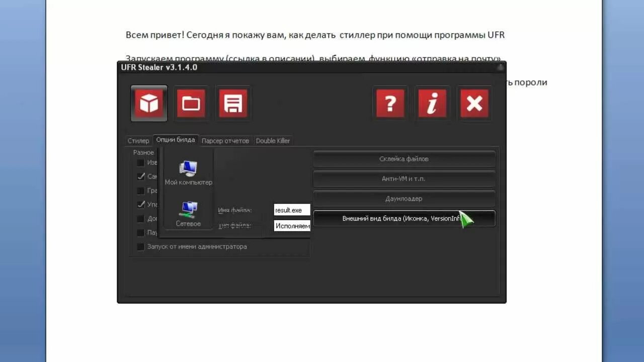Select the Мой компьютер icon
Viewport: 644px width, 362px height.
pyautogui.click(x=188, y=172)
